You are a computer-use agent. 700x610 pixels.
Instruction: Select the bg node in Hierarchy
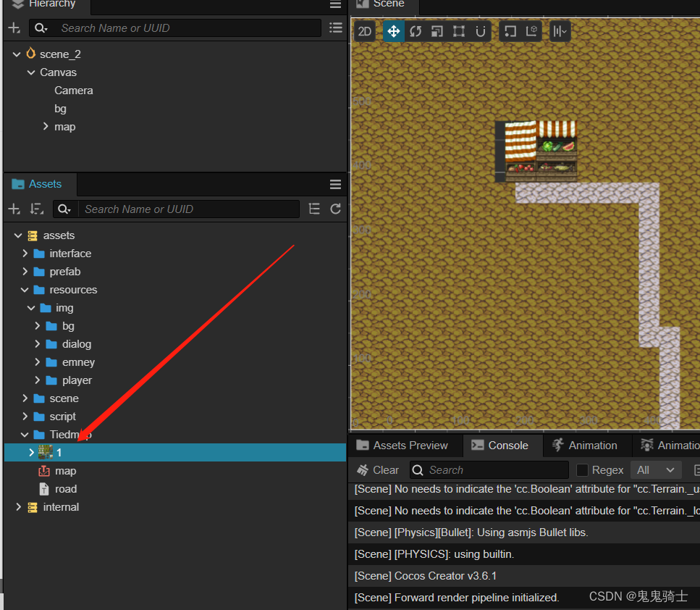click(x=60, y=109)
